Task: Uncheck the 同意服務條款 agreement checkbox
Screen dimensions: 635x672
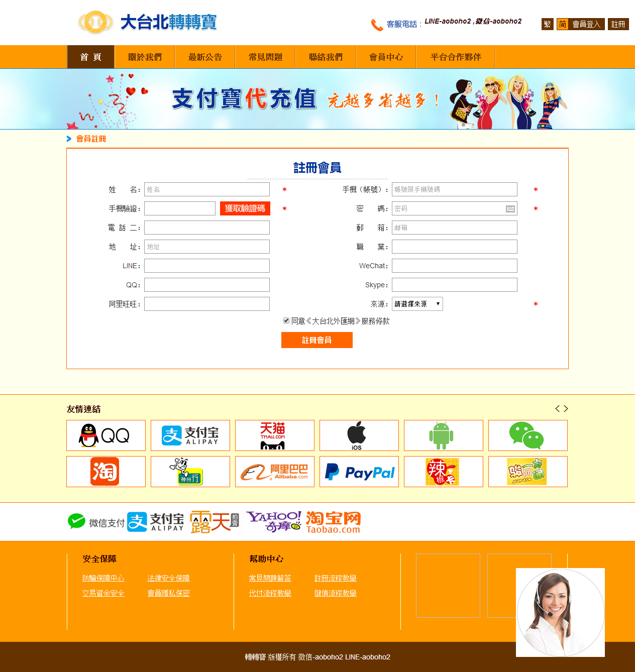Action: coord(286,320)
